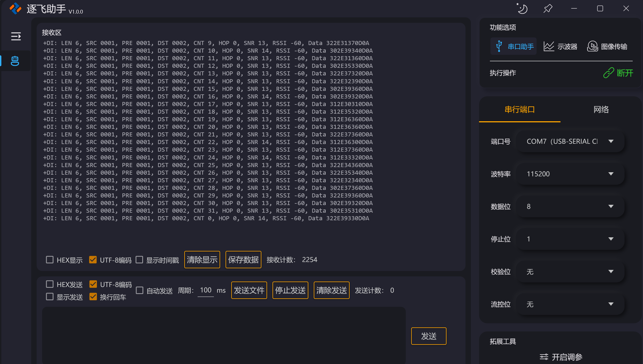
Task: Uncheck the 换行回车 checkbox
Action: click(x=93, y=297)
